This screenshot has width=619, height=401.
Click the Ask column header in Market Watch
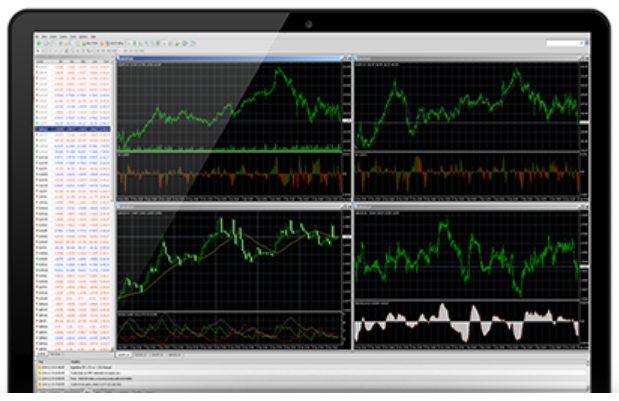(x=71, y=62)
